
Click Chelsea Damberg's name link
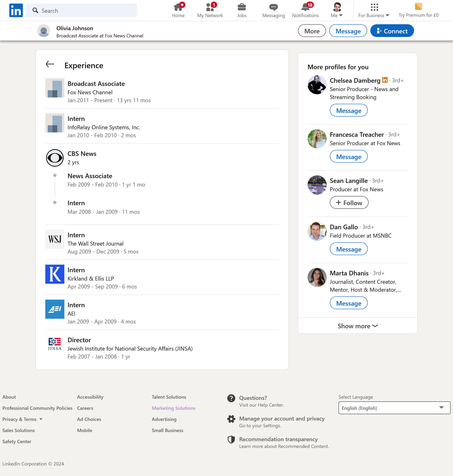[x=355, y=81]
